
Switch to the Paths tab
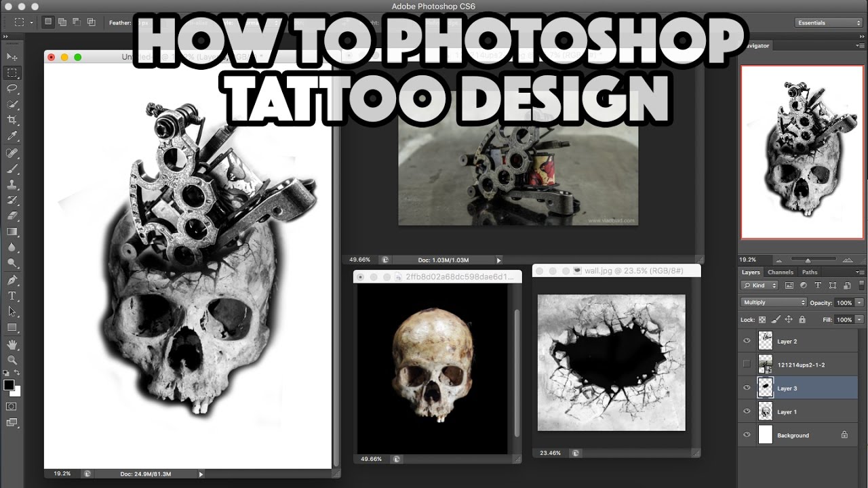point(810,272)
